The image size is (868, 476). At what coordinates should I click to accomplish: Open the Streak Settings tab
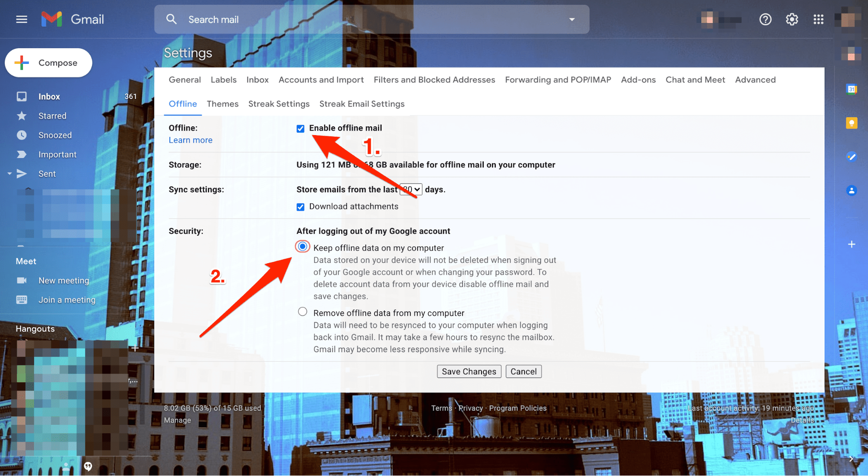tap(279, 104)
